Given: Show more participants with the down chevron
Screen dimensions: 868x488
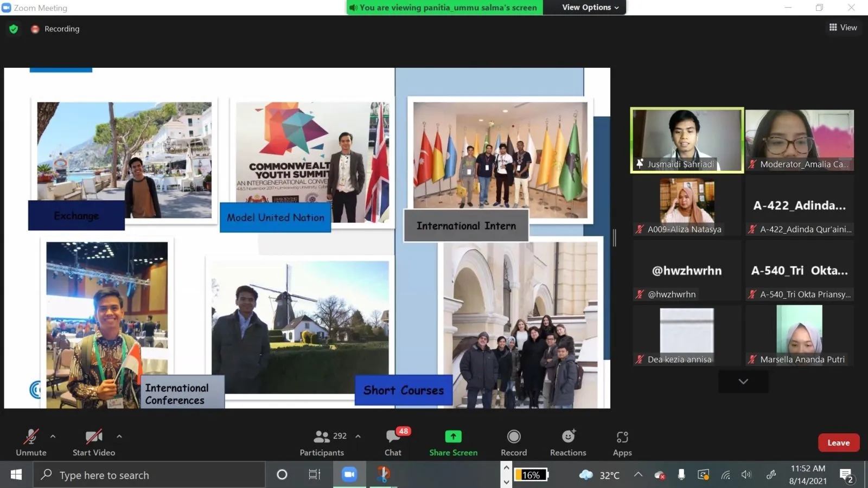Looking at the screenshot, I should [743, 382].
